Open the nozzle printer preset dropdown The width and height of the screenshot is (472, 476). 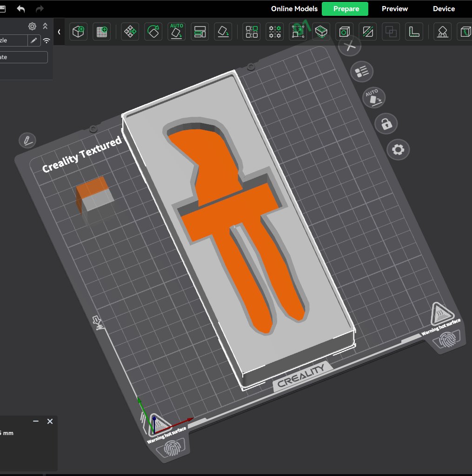13,40
